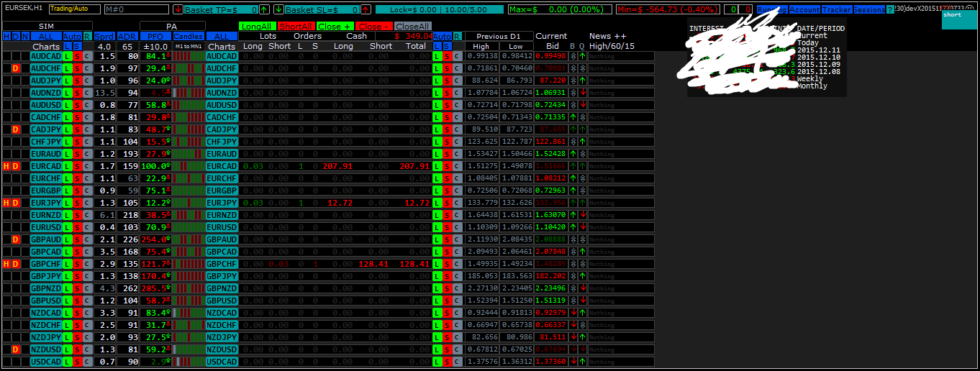This screenshot has height=371, width=980.
Task: Click red S right of AUDUSD Total cash
Action: pos(446,105)
